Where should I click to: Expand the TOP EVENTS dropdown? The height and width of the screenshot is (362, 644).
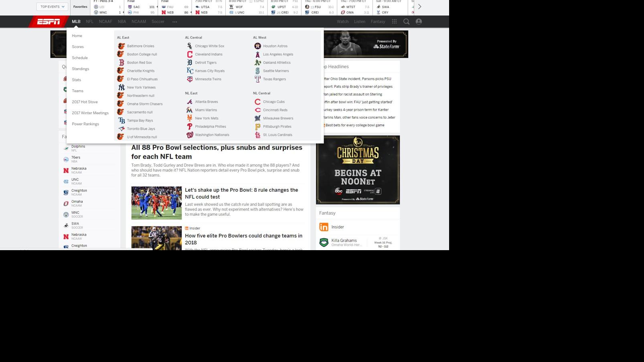52,7
